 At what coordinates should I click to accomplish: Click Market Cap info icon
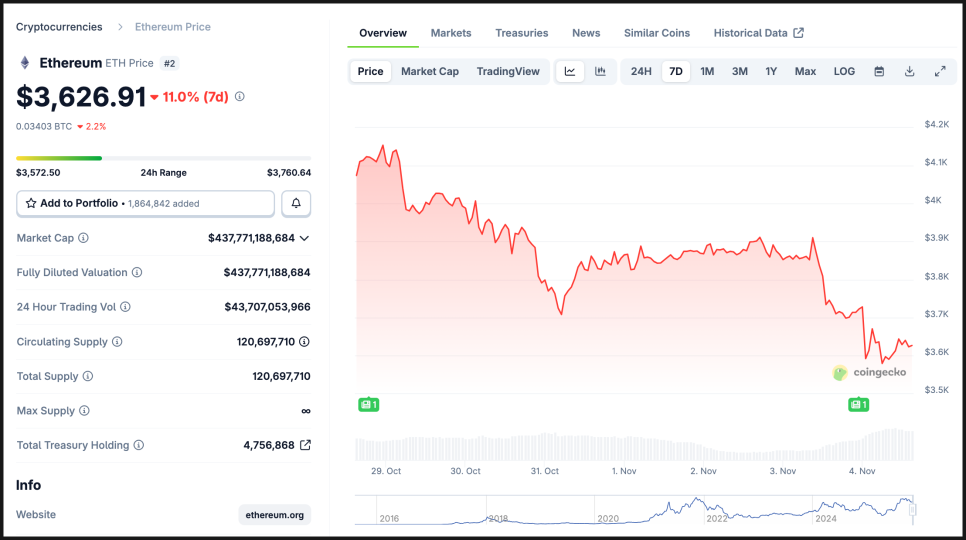pyautogui.click(x=83, y=238)
